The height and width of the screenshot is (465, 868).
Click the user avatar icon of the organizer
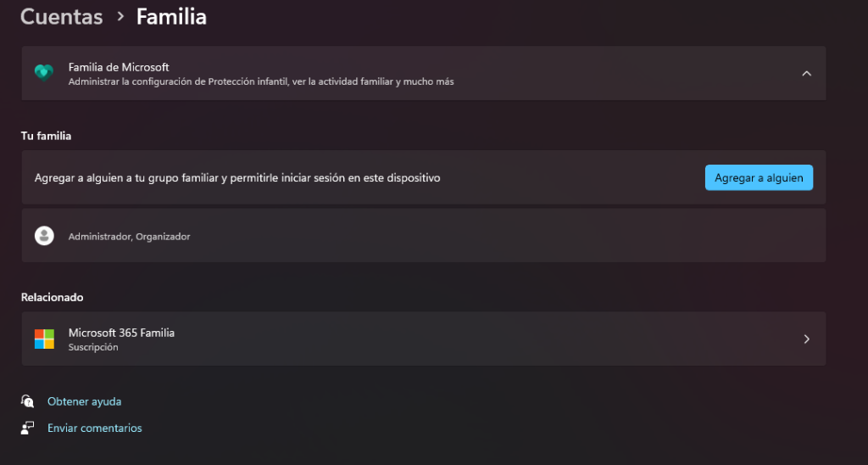pyautogui.click(x=44, y=236)
